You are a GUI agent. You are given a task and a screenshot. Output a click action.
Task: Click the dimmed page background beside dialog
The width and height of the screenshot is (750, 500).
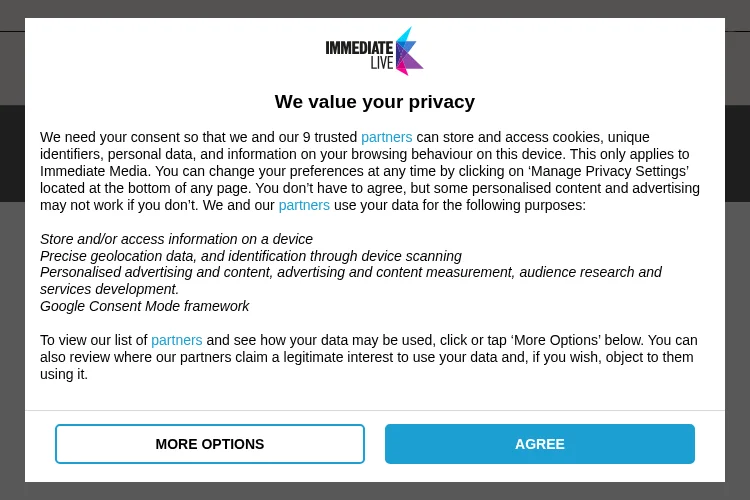[x=12, y=335]
